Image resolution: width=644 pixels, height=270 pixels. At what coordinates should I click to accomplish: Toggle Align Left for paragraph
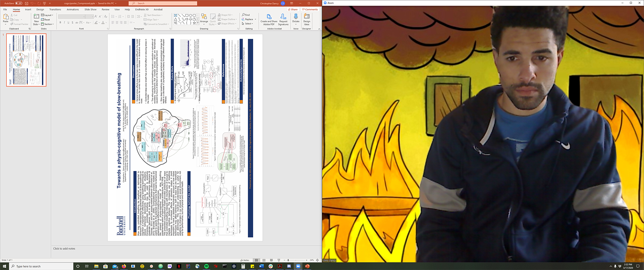coord(113,22)
